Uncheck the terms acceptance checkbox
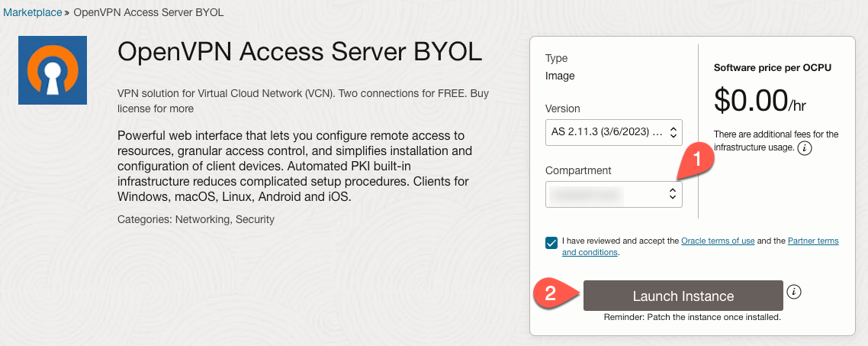 [x=551, y=243]
